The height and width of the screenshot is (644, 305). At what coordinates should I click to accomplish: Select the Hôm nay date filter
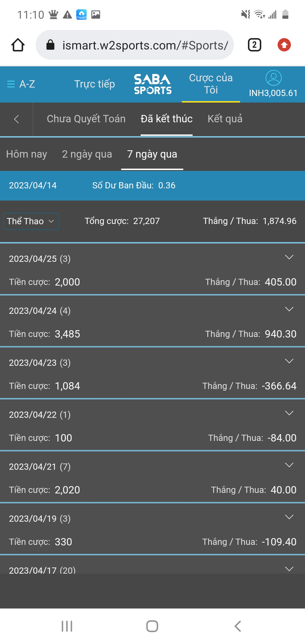(x=27, y=154)
